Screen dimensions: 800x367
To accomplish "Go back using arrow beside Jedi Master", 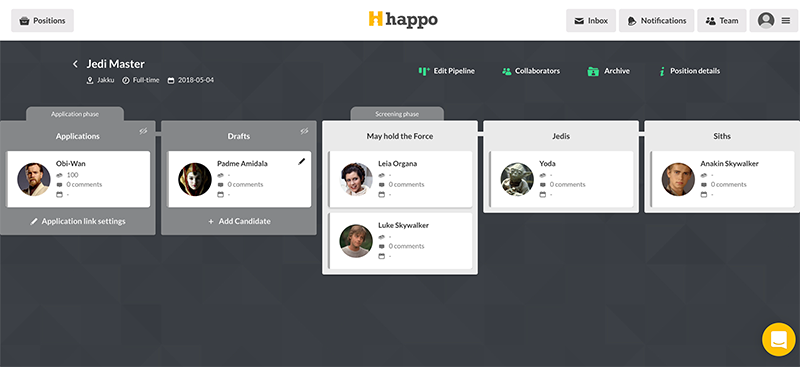I will 76,64.
